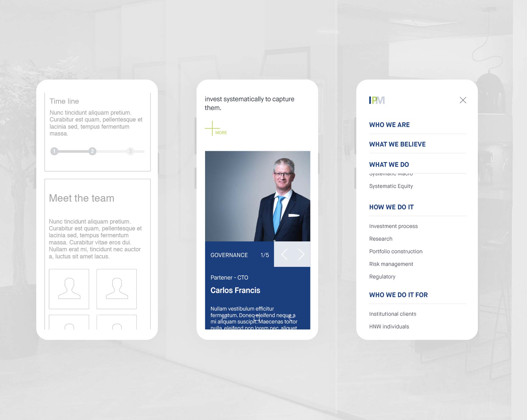Screen dimensions: 527x420
Task: Select timeline step marker 3
Action: pos(130,151)
